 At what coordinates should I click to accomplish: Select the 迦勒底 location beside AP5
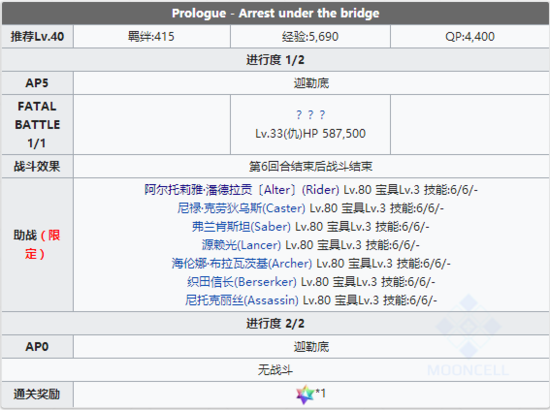[x=311, y=83]
